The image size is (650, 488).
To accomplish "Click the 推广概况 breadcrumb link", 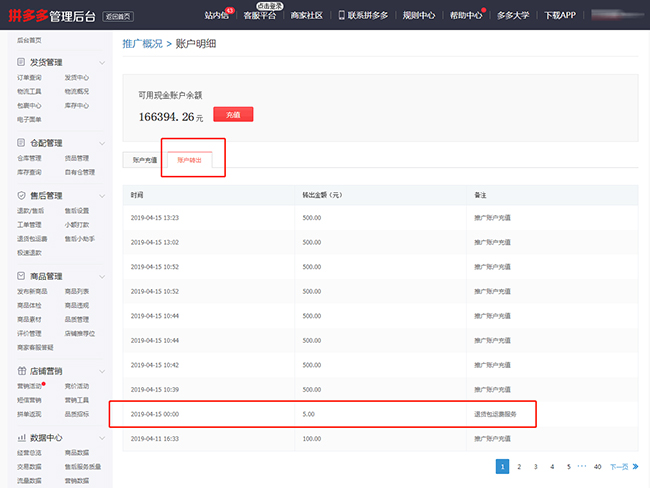I will tap(143, 44).
